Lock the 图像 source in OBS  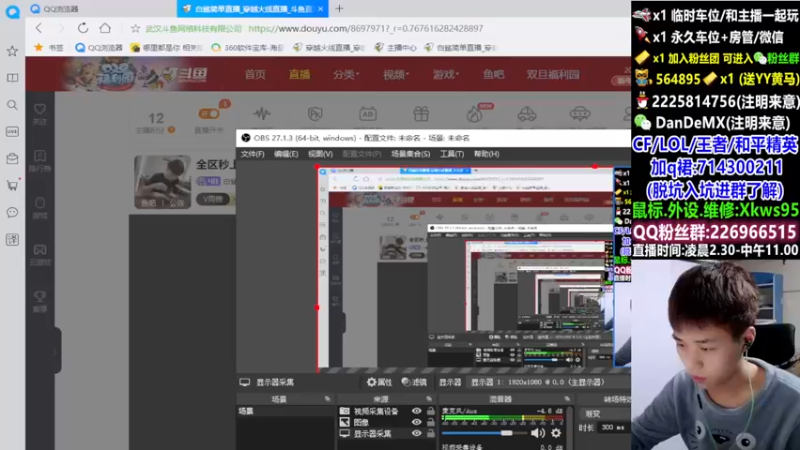(431, 422)
